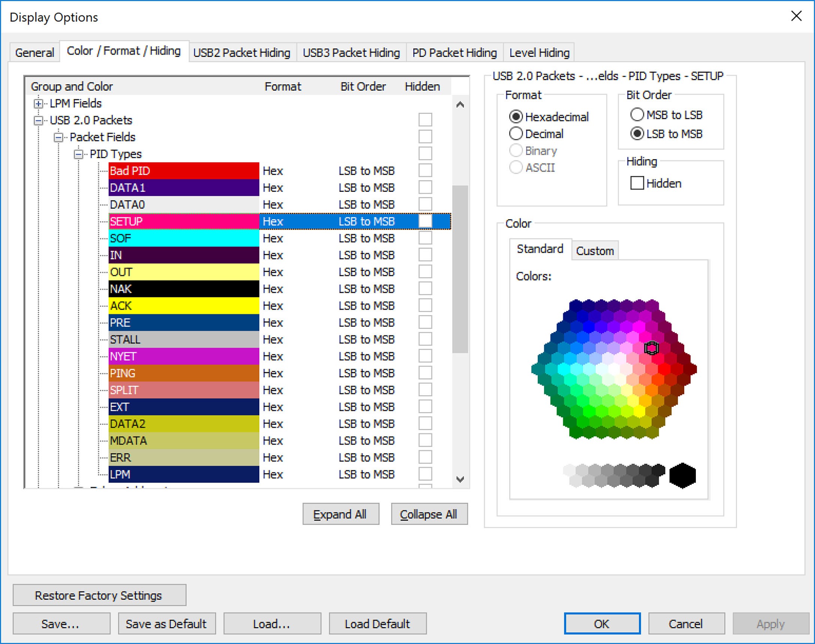Viewport: 815px width, 644px height.
Task: Collapse the USB 2.0 Packets node
Action: coord(38,120)
